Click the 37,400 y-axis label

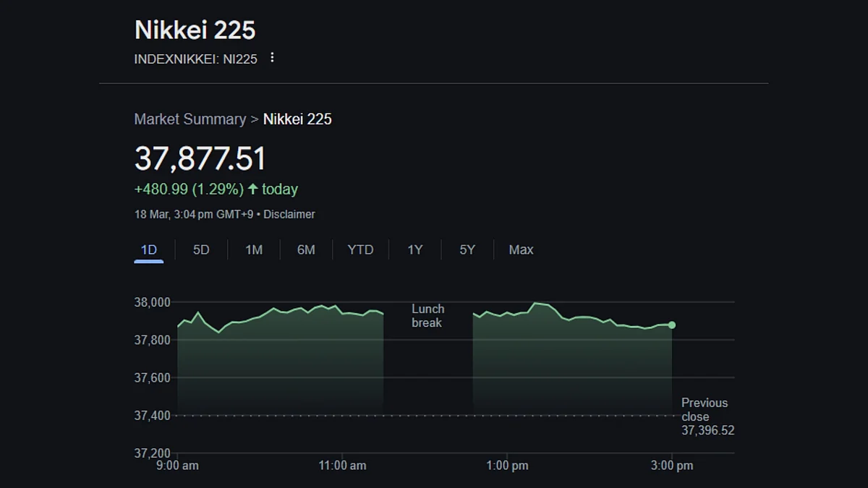point(152,416)
